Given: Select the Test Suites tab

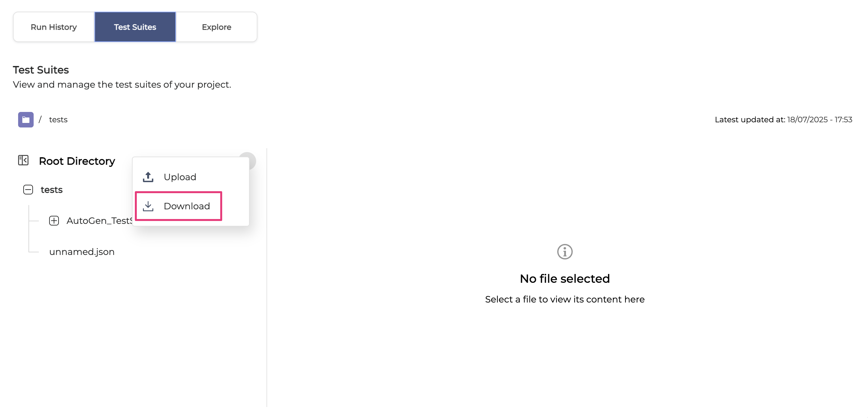Looking at the screenshot, I should tap(135, 27).
